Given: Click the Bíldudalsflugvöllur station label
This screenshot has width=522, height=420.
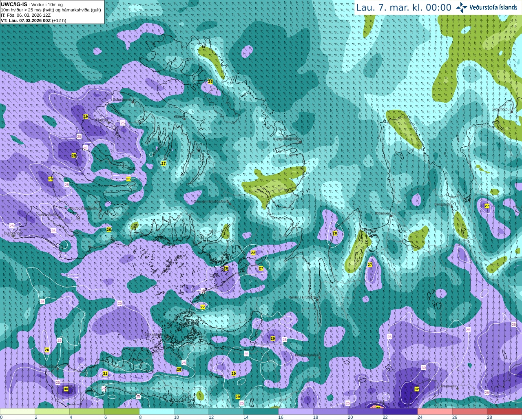Looking at the screenshot, I should click(x=85, y=208).
